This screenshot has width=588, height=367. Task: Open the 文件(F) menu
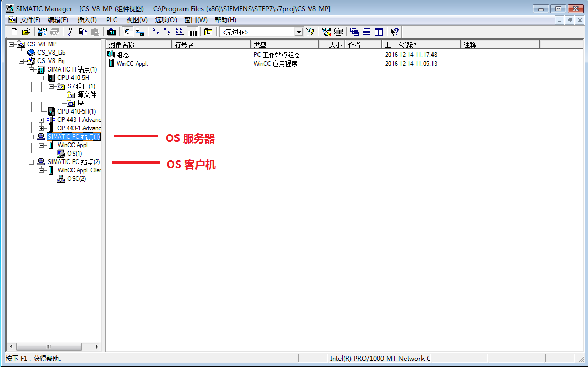tap(30, 20)
